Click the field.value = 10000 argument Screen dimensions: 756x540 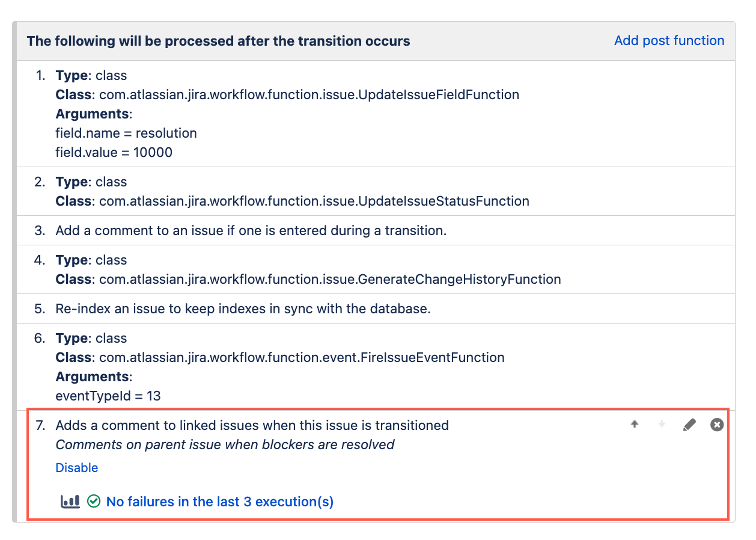click(114, 152)
